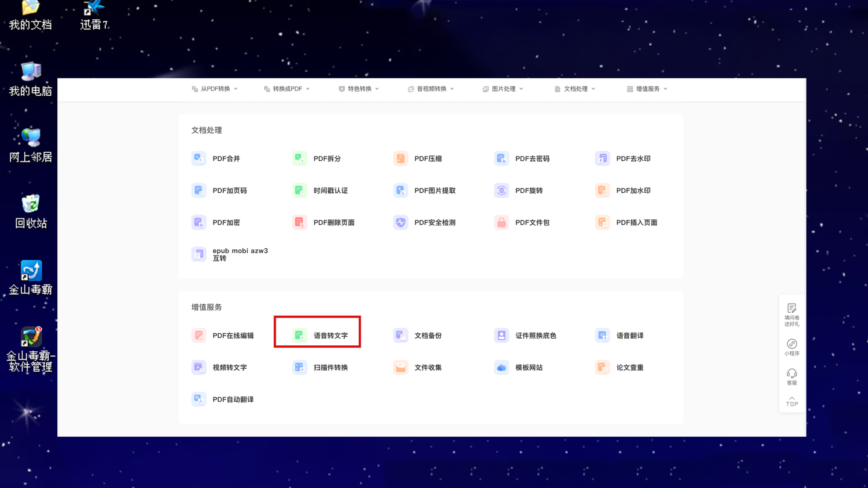
Task: Click the PDF安全检测 text link
Action: 435,222
